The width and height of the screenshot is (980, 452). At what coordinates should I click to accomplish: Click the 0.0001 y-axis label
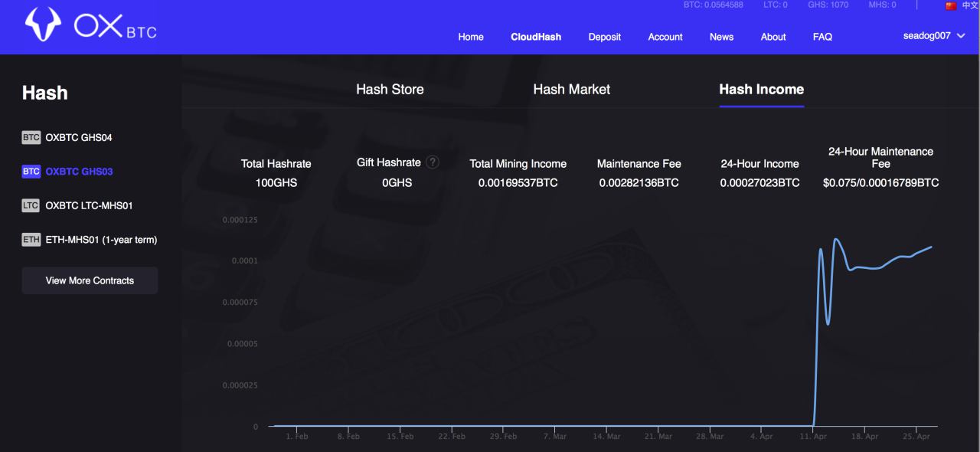click(247, 261)
